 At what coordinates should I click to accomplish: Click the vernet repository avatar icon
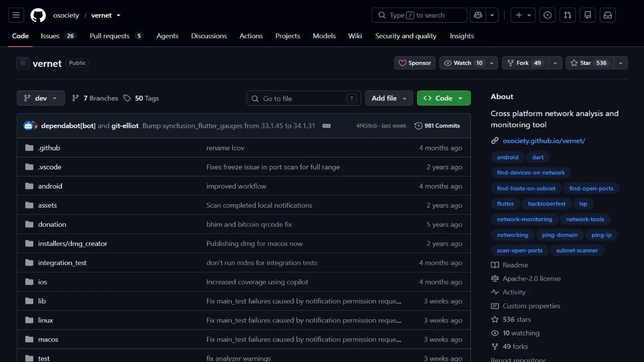point(23,63)
